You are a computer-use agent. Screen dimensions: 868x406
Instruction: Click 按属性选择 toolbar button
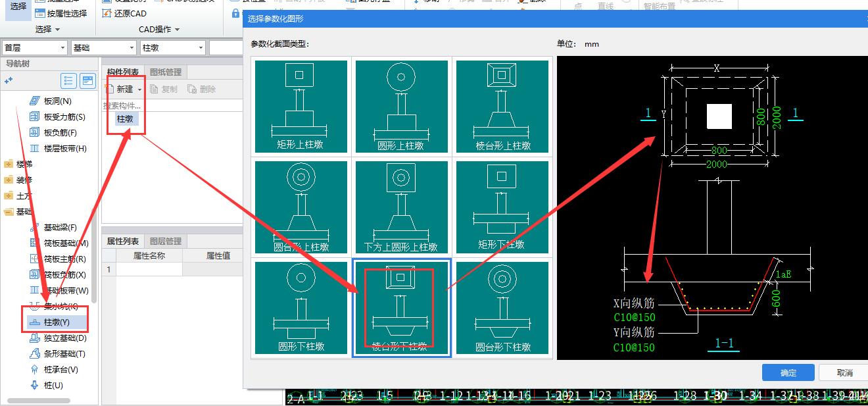[60, 13]
